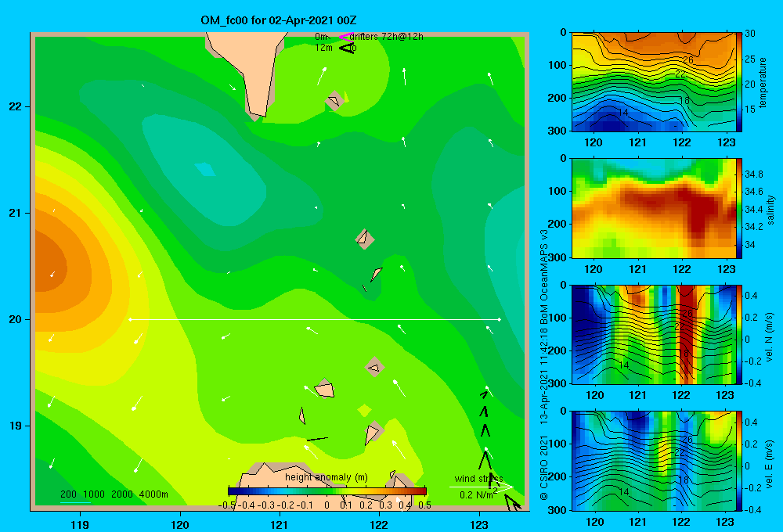Image resolution: width=783 pixels, height=532 pixels.
Task: Open the eastward velocity section plot
Action: pyautogui.click(x=653, y=461)
